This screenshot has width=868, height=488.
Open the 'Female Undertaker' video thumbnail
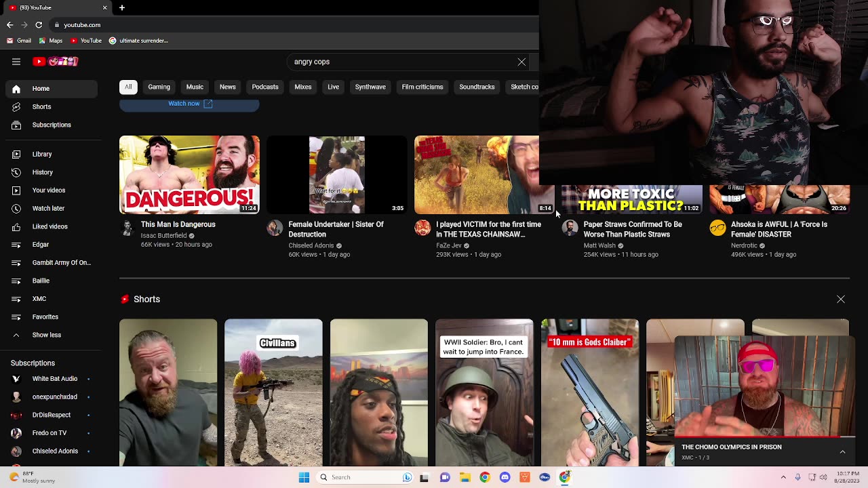click(x=337, y=175)
